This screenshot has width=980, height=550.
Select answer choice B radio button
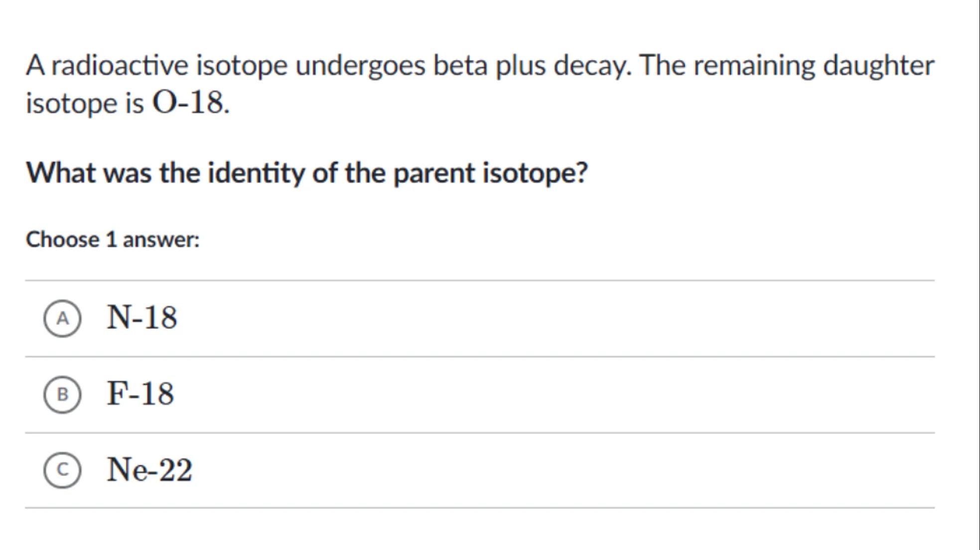click(62, 394)
